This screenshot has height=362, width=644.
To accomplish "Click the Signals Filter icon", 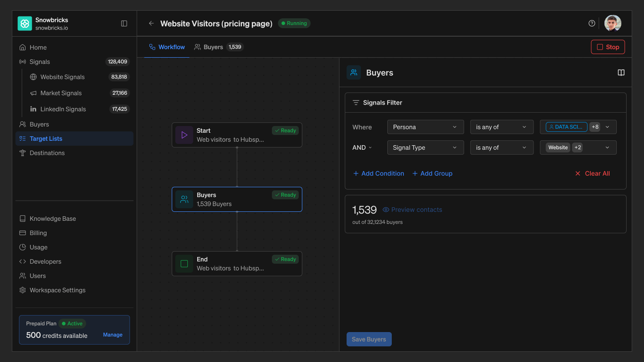I will 356,103.
